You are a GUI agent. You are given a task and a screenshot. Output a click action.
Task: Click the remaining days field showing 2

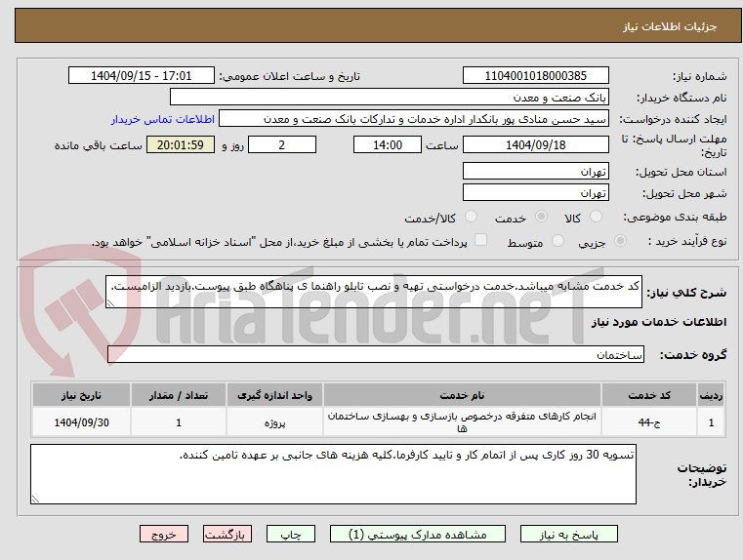[x=282, y=144]
